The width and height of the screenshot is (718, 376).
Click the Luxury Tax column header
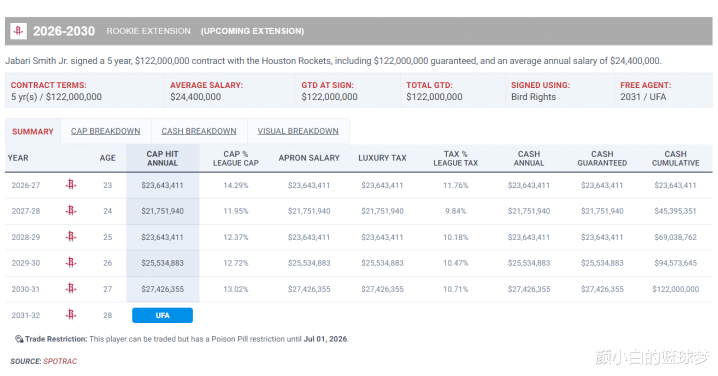(382, 158)
